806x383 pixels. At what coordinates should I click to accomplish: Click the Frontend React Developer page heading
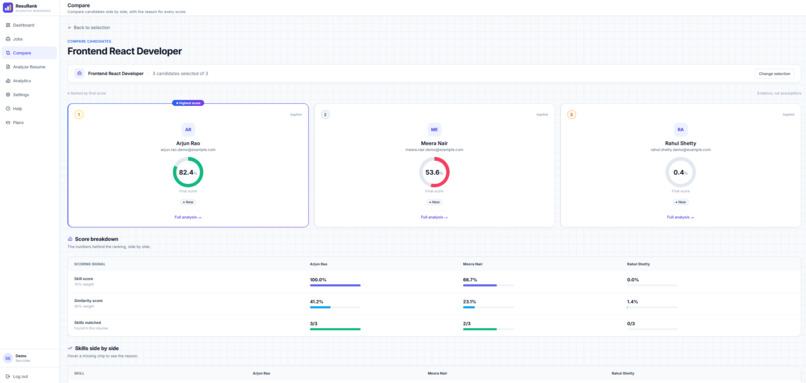click(124, 51)
